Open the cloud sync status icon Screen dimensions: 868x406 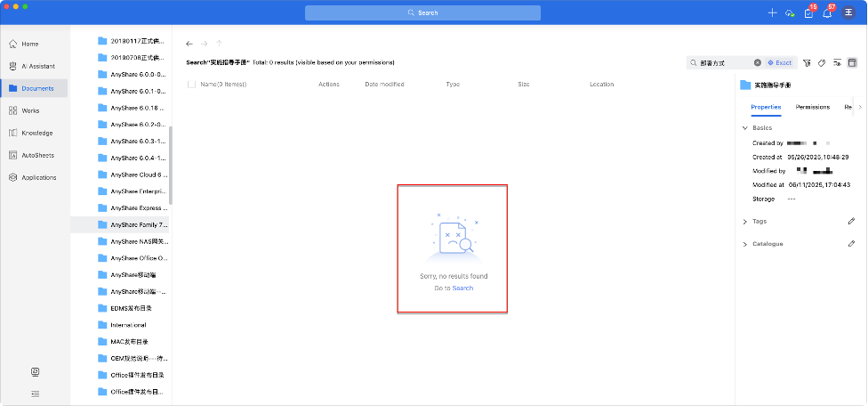788,12
